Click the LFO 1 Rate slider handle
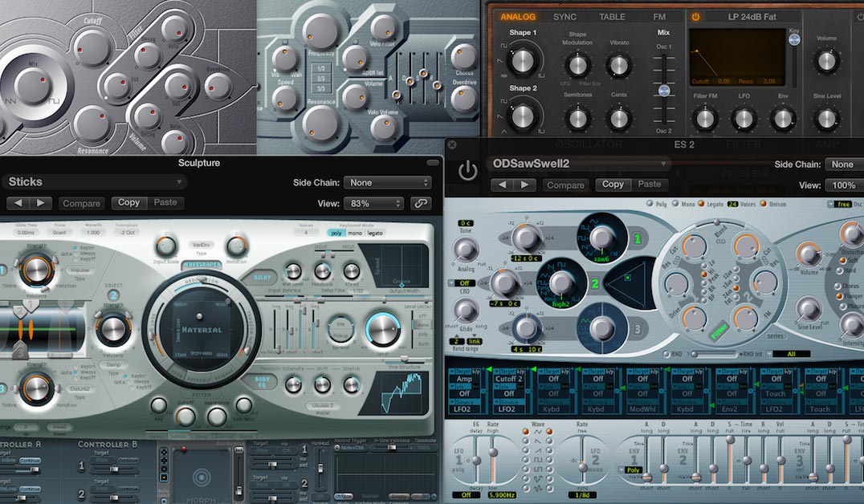 [492, 453]
